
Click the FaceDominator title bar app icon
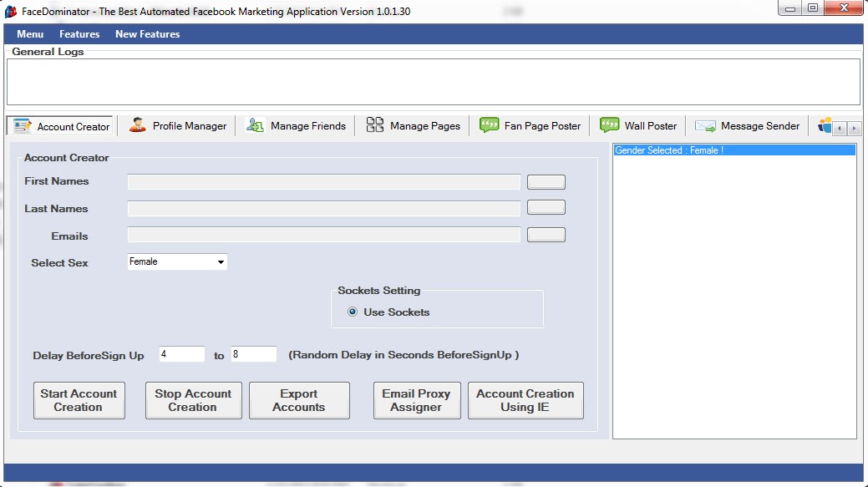(x=11, y=11)
